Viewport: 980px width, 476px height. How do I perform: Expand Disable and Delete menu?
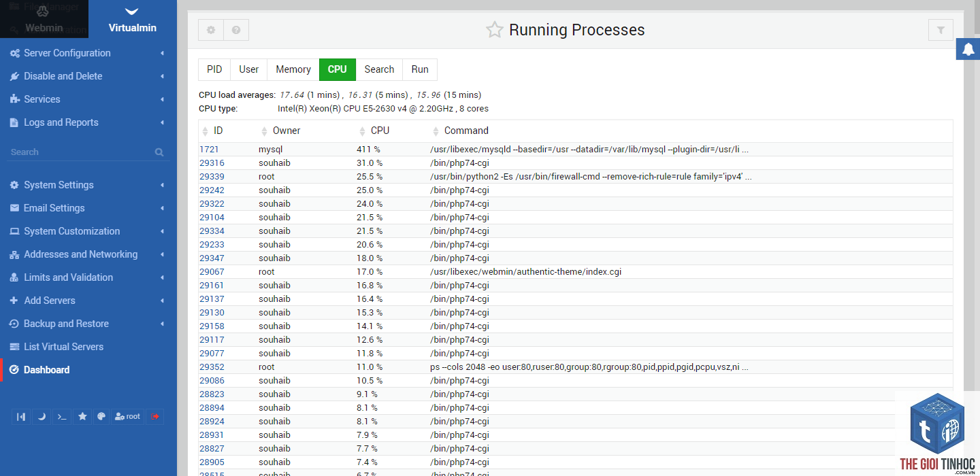[88, 76]
